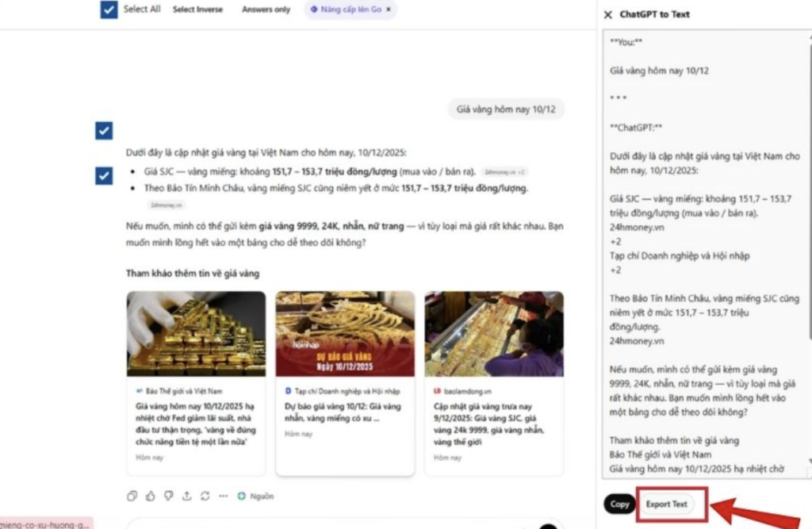Uncheck the ChatGPT answer checkbox
The width and height of the screenshot is (812, 529).
(x=104, y=175)
